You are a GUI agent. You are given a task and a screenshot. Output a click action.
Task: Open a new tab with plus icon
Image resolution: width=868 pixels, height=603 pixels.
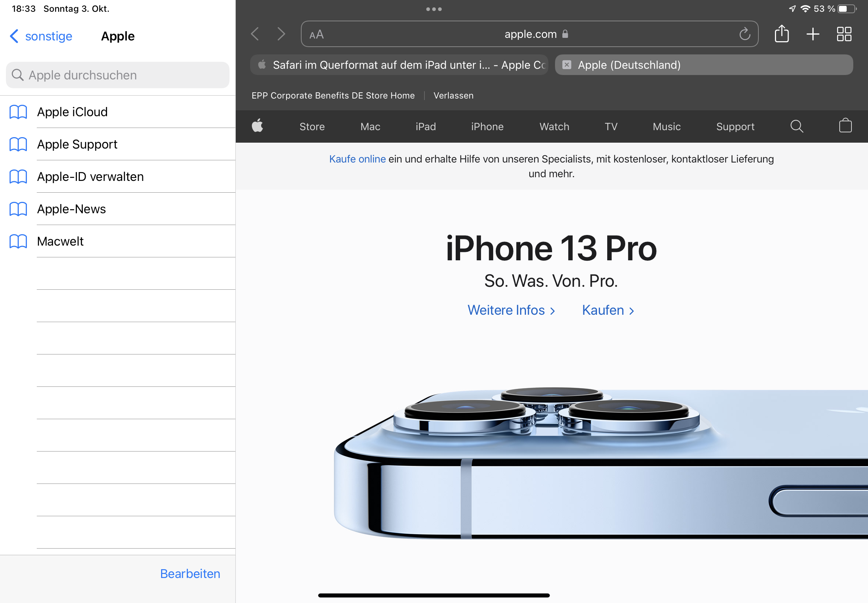[812, 34]
